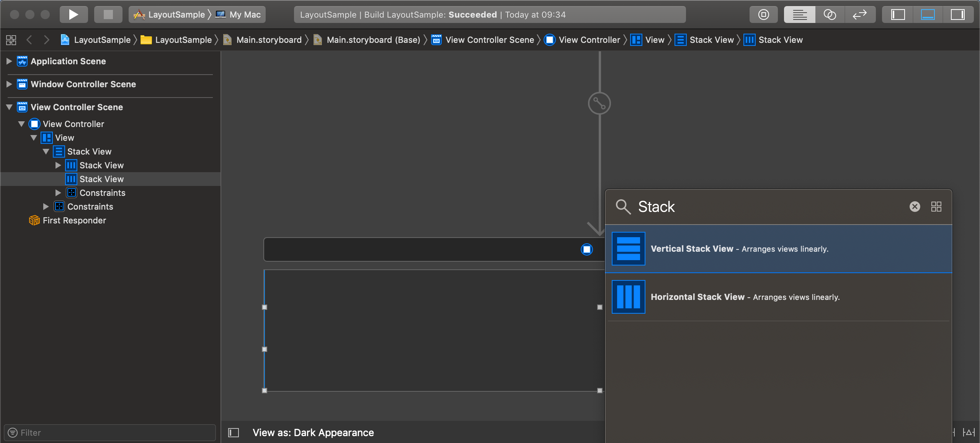Image resolution: width=980 pixels, height=443 pixels.
Task: Open the related items menu in the jump bar
Action: (11, 39)
